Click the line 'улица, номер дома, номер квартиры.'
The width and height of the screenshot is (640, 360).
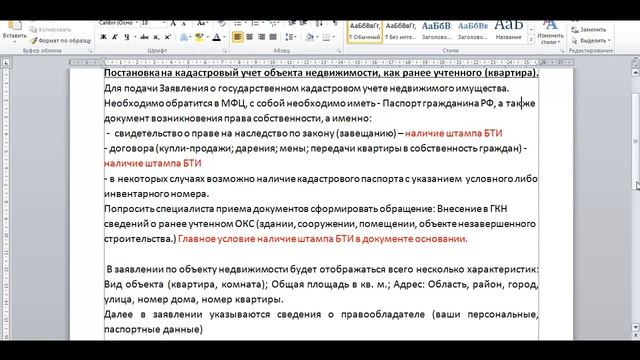click(193, 299)
